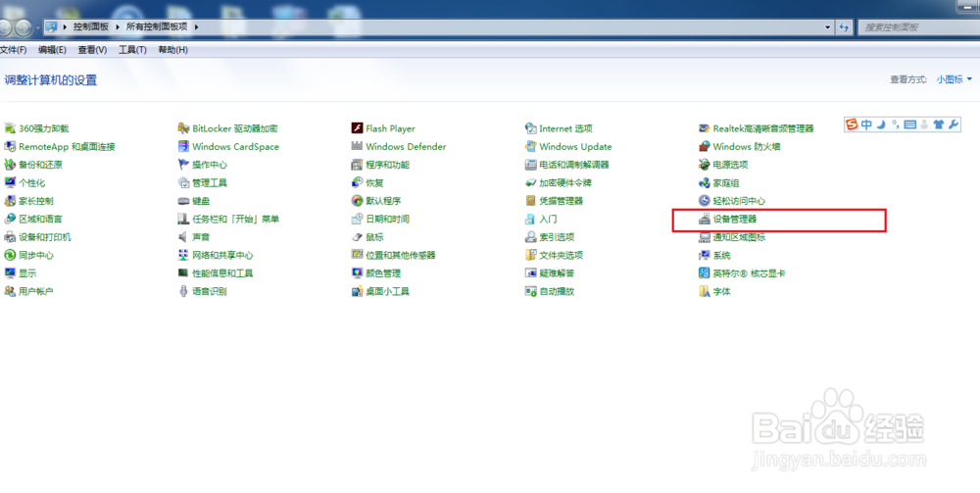Screen dimensions: 980x493
Task: Toggle the Sogou punctuation mode icon
Action: pos(896,124)
